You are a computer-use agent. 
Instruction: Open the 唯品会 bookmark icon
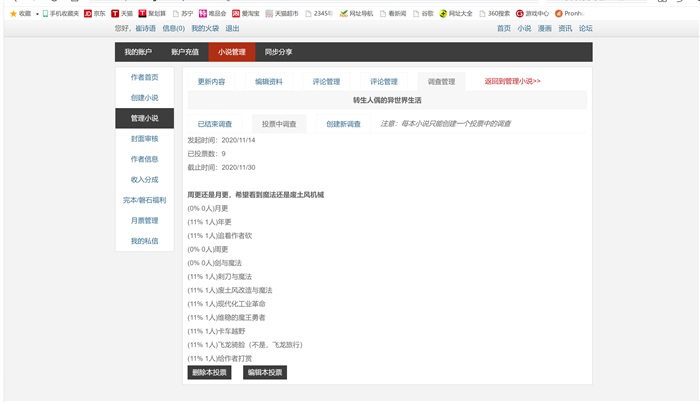[x=201, y=13]
